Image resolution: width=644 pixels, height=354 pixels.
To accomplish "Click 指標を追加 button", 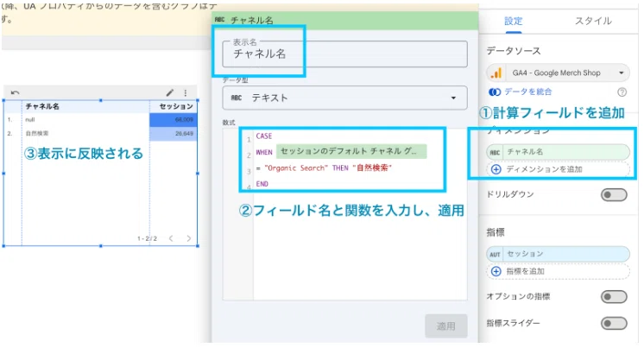I will coord(558,271).
